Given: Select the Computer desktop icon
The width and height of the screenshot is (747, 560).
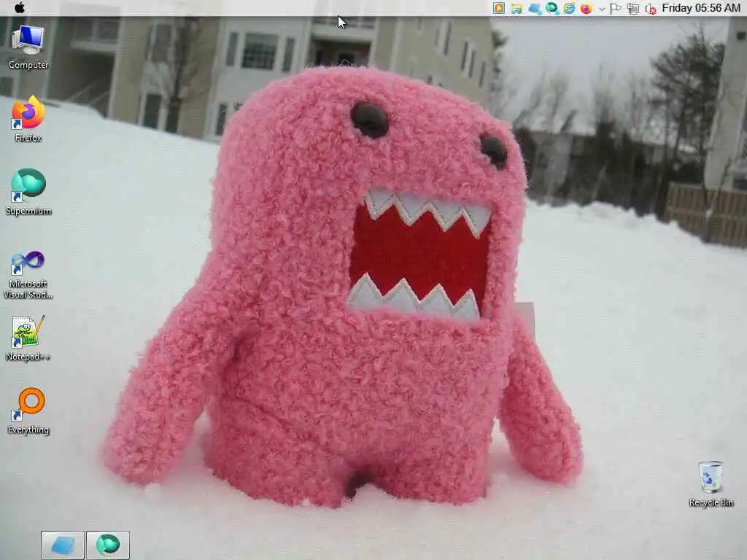Looking at the screenshot, I should 28,47.
